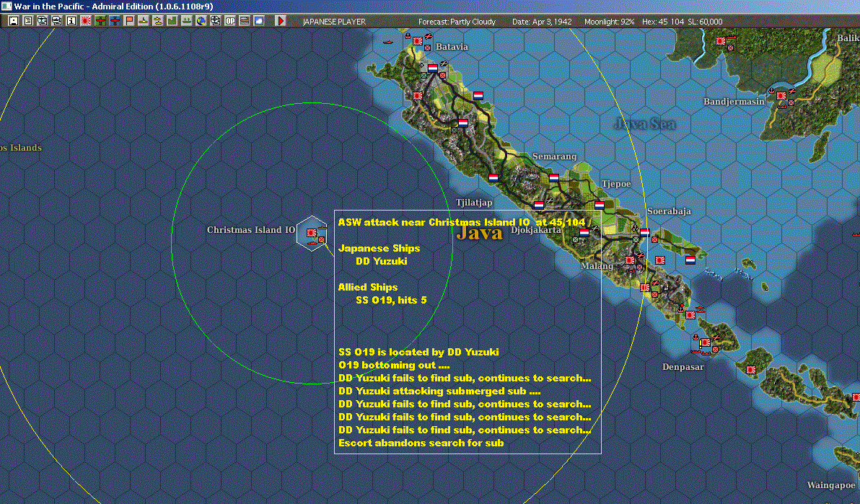Click the save-disk icon at the toolbar's left end
This screenshot has width=860, height=504.
tap(14, 21)
